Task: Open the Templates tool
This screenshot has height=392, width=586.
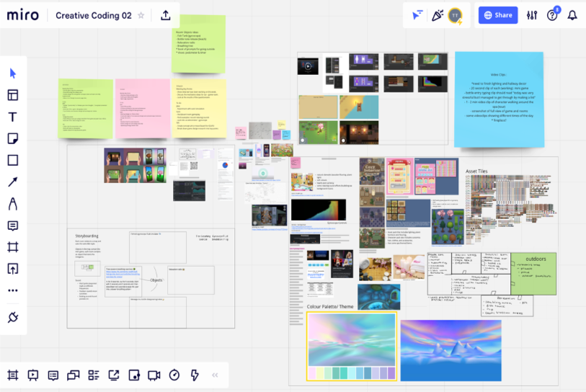Action: [x=13, y=95]
